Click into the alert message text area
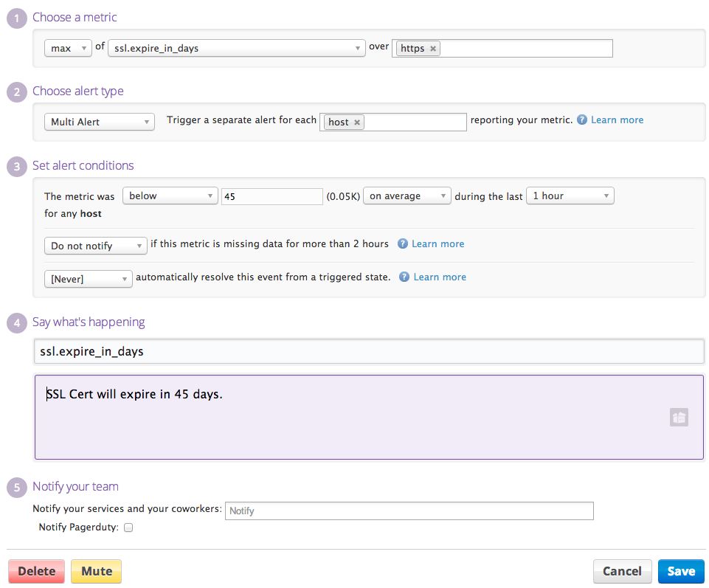 point(369,417)
